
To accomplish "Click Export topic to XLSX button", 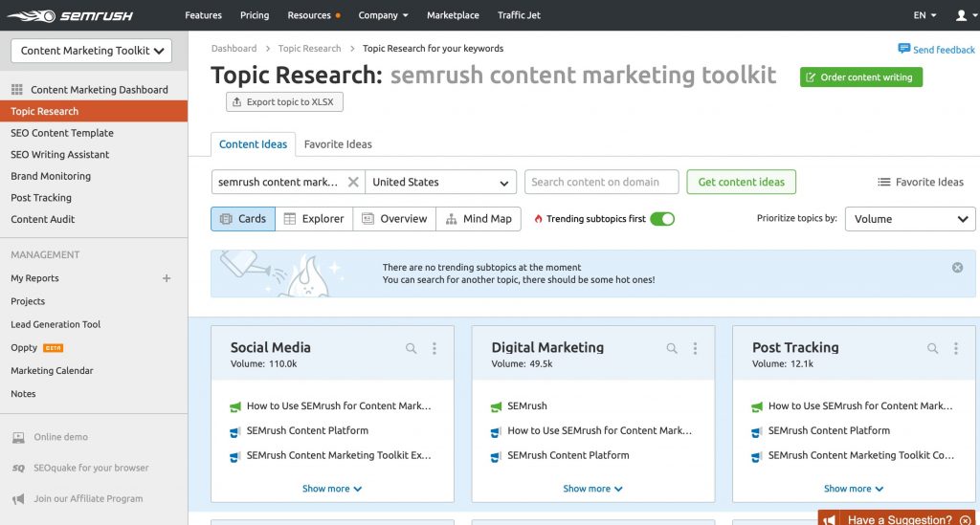I will [x=284, y=102].
